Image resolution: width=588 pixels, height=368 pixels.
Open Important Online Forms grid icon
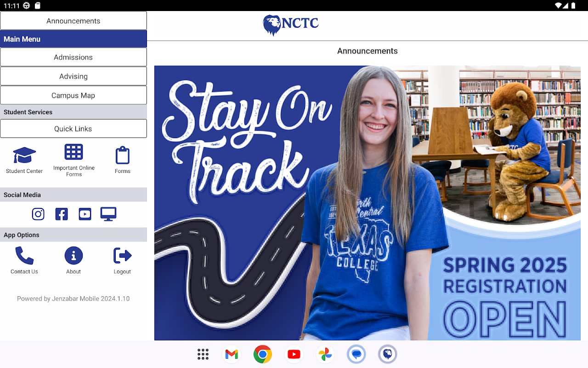73,152
